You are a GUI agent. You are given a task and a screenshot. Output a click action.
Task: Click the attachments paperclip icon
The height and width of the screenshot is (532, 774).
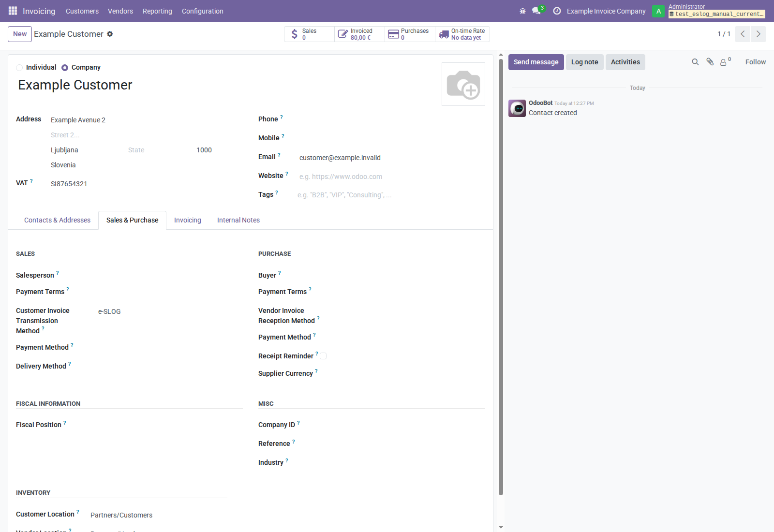coord(710,62)
